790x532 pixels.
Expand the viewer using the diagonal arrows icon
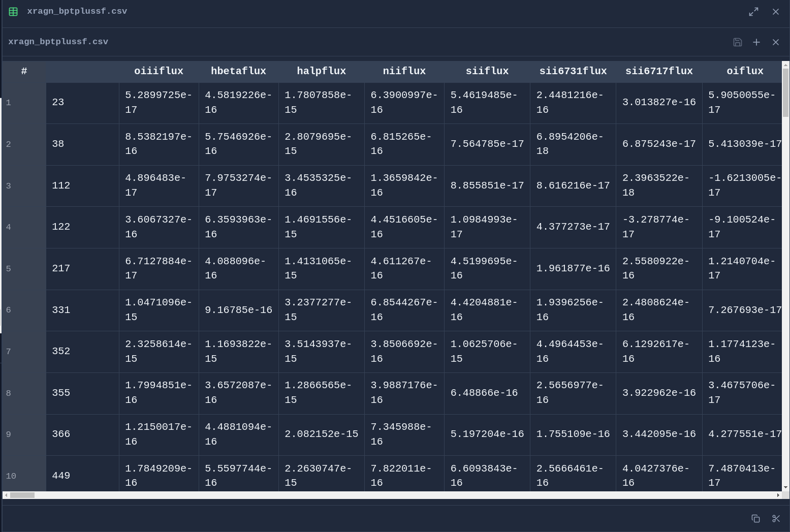click(754, 11)
